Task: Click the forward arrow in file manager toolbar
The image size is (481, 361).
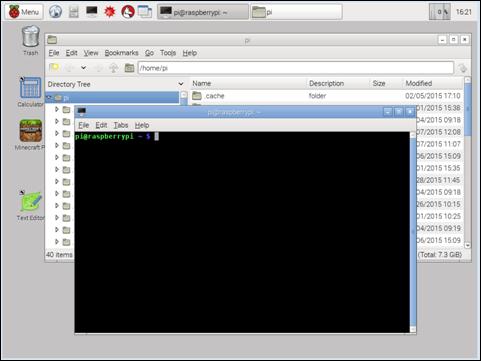Action: click(x=99, y=68)
